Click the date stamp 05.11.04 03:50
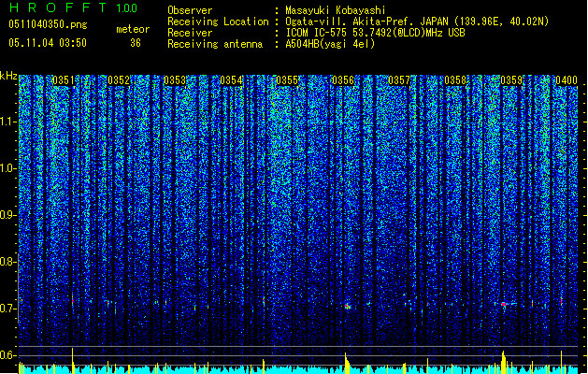The image size is (588, 374). (x=48, y=43)
